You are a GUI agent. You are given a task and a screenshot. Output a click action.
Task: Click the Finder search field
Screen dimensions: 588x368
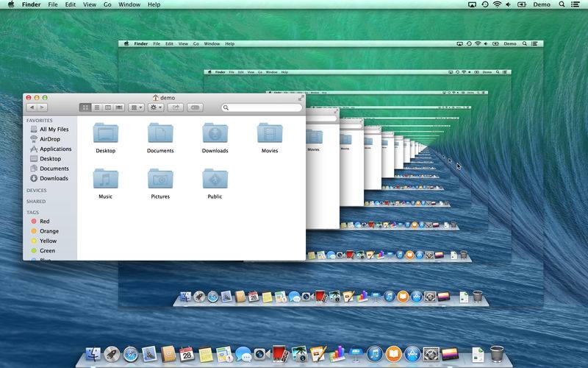tap(262, 107)
